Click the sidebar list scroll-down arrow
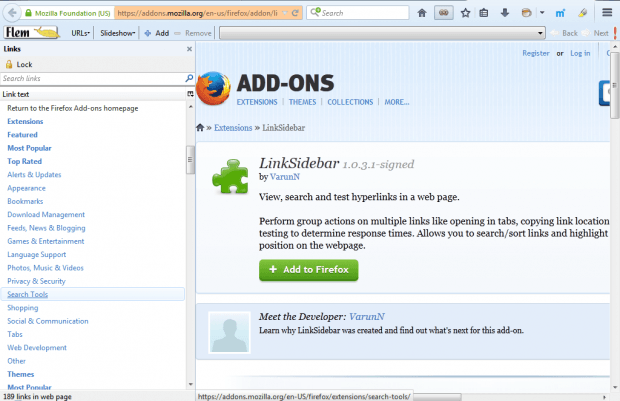The width and height of the screenshot is (620, 401). coord(191,384)
